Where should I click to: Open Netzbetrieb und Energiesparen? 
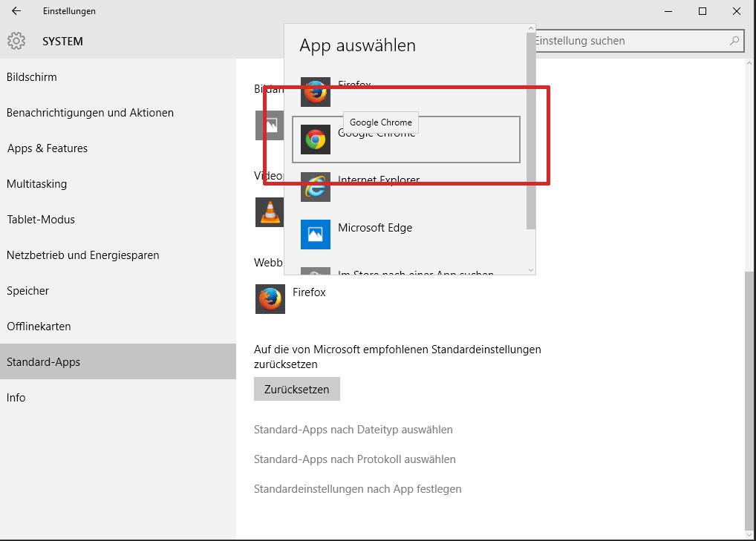coord(118,255)
